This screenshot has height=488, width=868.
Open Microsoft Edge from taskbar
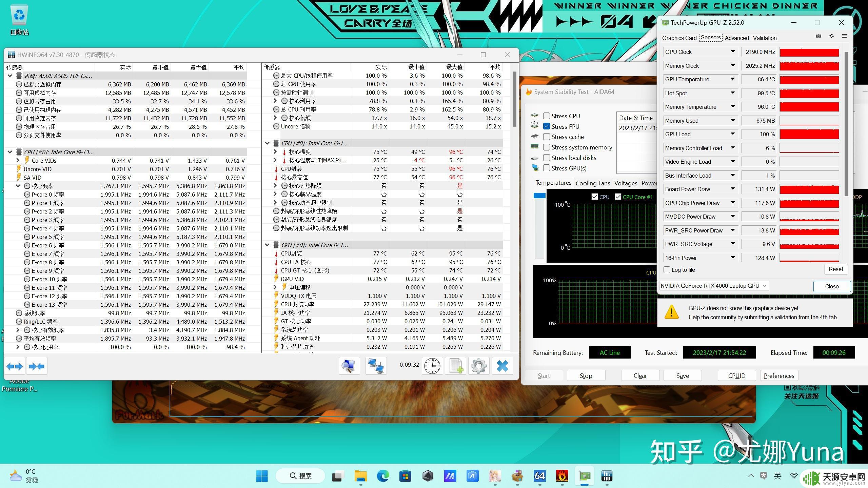(383, 476)
